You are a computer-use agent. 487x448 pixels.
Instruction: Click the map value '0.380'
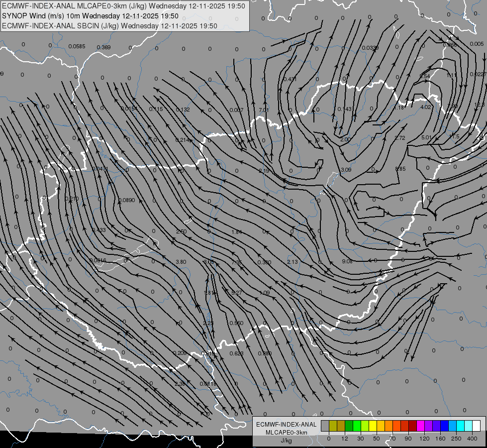coord(264,262)
